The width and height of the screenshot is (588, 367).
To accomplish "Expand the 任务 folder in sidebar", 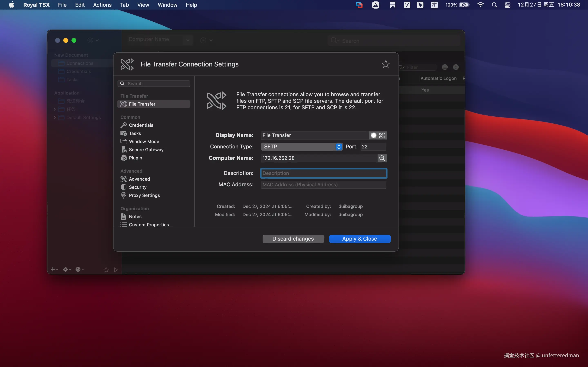I will [55, 109].
